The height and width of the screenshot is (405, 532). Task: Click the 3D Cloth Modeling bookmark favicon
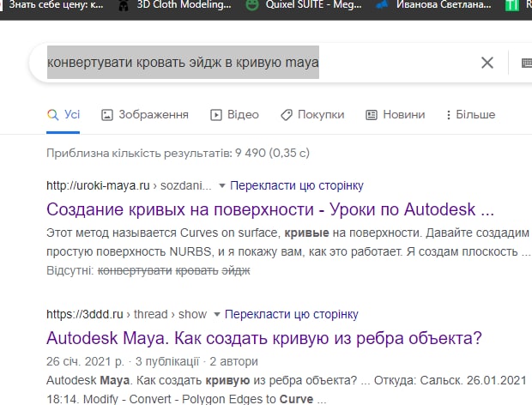pos(124,5)
